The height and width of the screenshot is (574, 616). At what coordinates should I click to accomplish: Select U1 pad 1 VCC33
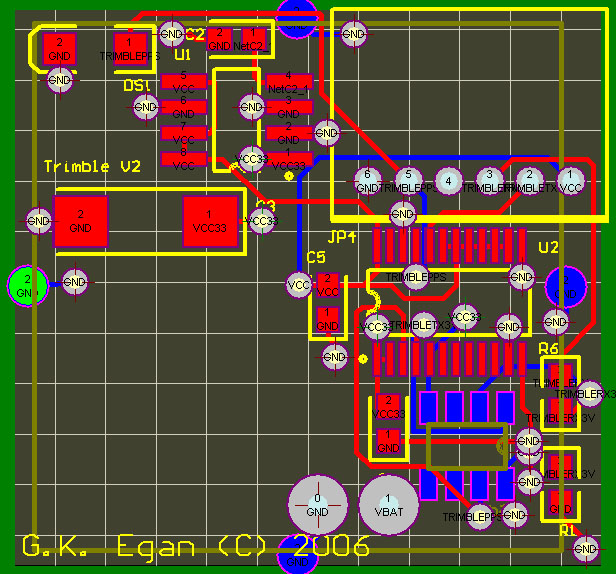(x=289, y=159)
